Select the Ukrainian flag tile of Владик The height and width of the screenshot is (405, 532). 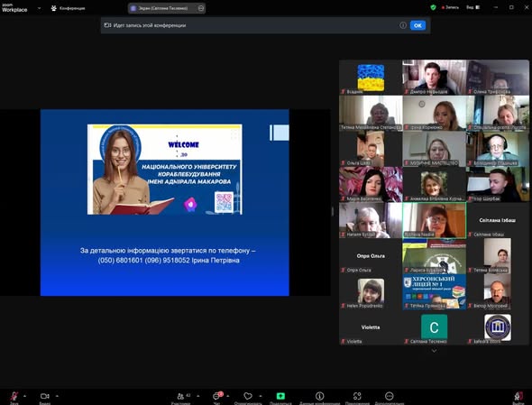click(371, 78)
